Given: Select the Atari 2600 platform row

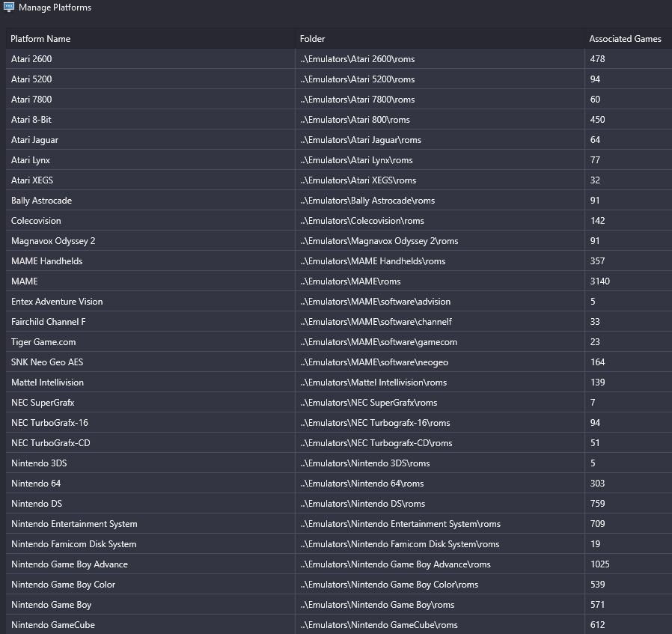Looking at the screenshot, I should point(339,58).
